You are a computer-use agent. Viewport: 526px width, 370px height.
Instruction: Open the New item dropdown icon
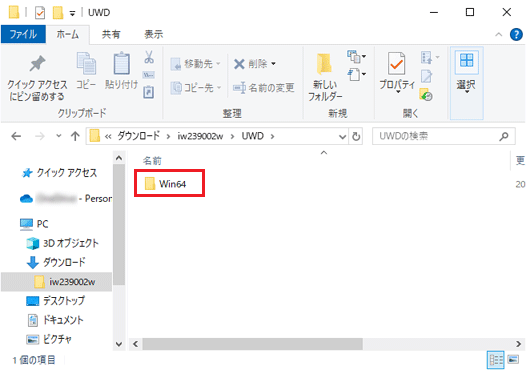pyautogui.click(x=356, y=56)
